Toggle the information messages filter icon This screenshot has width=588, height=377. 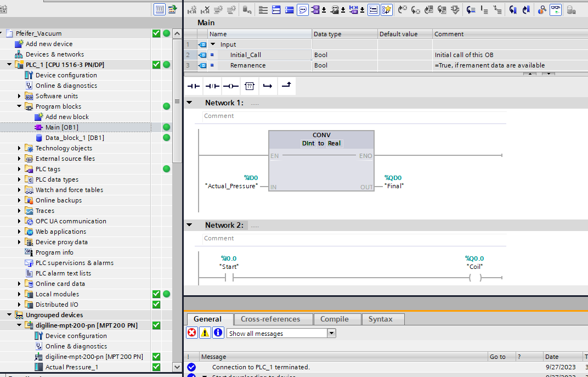pyautogui.click(x=218, y=333)
